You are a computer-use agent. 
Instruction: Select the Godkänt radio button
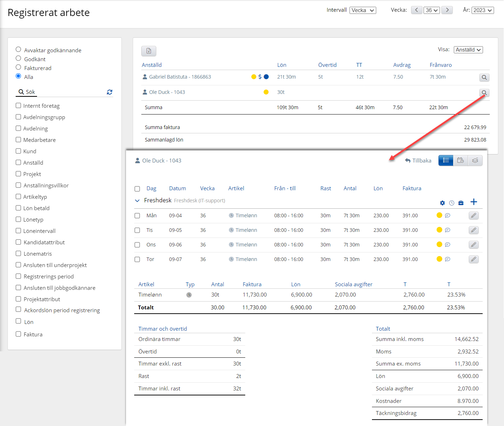(19, 59)
